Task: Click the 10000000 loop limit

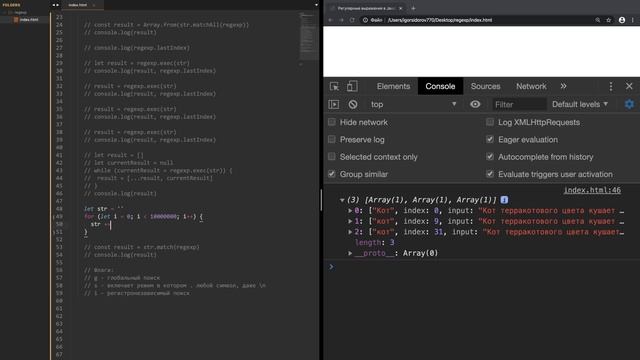Action: 163,216
